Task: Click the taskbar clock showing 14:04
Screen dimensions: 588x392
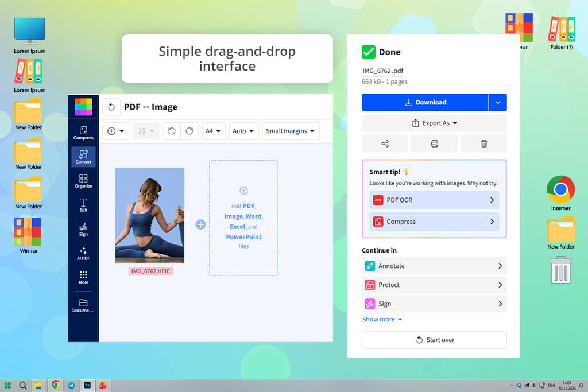Action: click(567, 385)
